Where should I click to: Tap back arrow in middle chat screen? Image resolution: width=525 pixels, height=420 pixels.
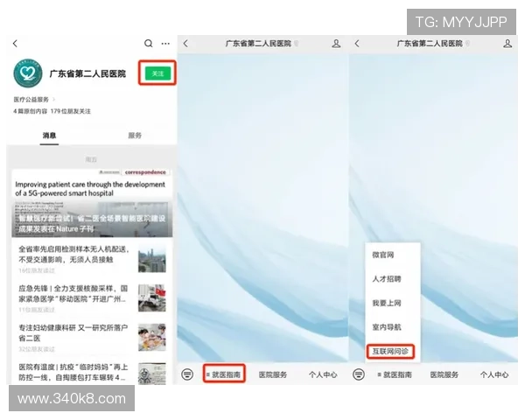click(186, 44)
